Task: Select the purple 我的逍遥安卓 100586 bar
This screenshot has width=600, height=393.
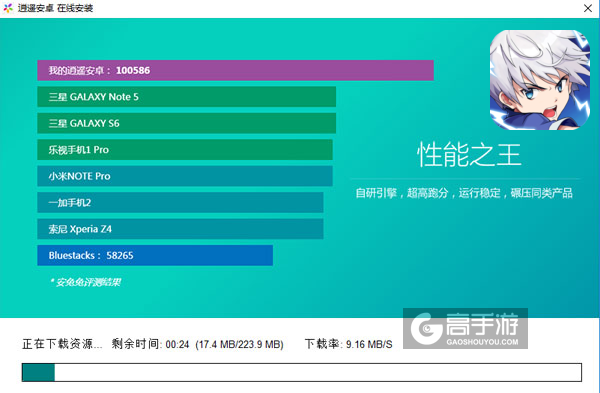Action: [x=235, y=70]
